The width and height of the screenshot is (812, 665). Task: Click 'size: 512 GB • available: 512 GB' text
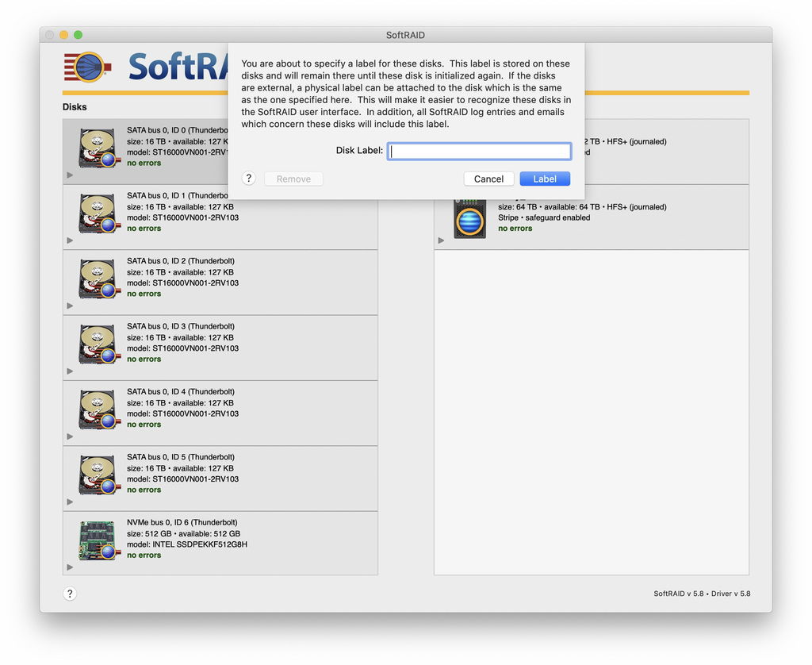(184, 533)
